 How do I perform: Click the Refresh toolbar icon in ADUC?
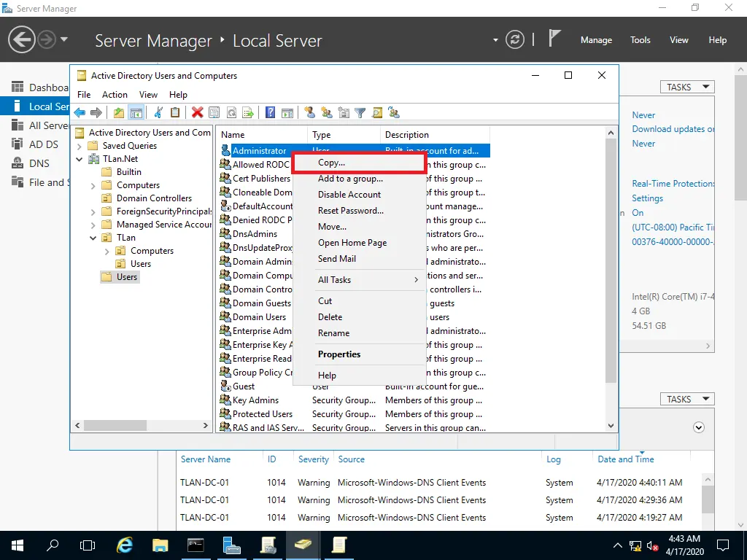(231, 113)
